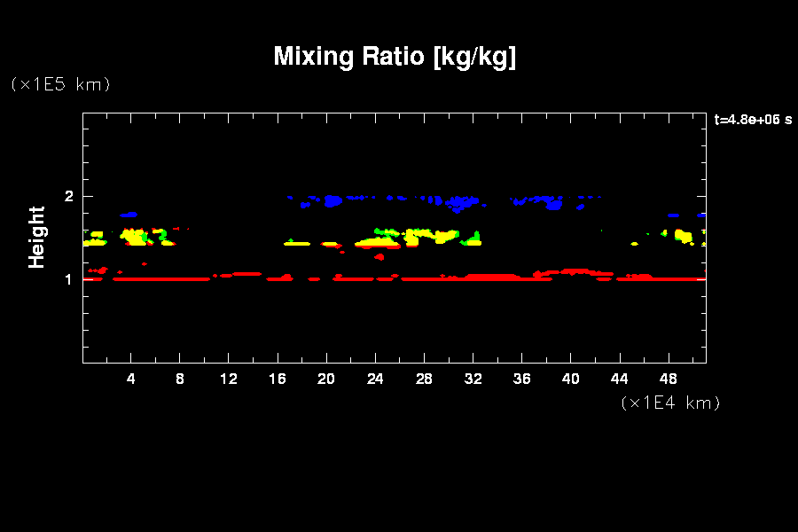798x532 pixels.
Task: Click the (×1E4 km) x-axis unit label
Action: coord(670,403)
